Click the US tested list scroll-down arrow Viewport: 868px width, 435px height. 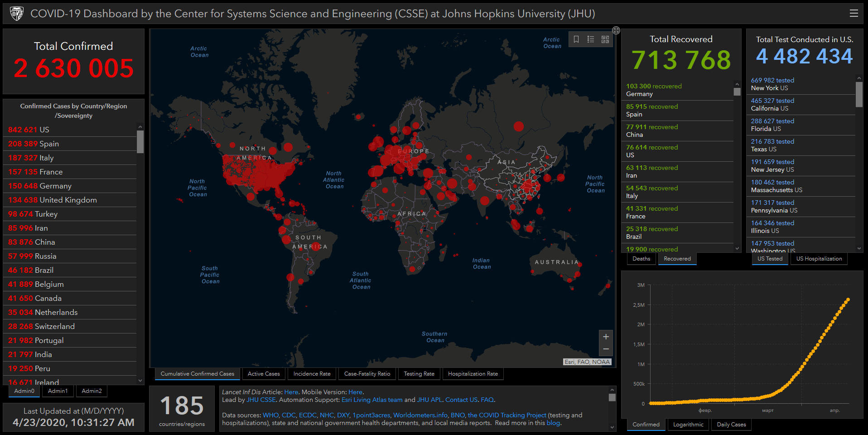(859, 248)
